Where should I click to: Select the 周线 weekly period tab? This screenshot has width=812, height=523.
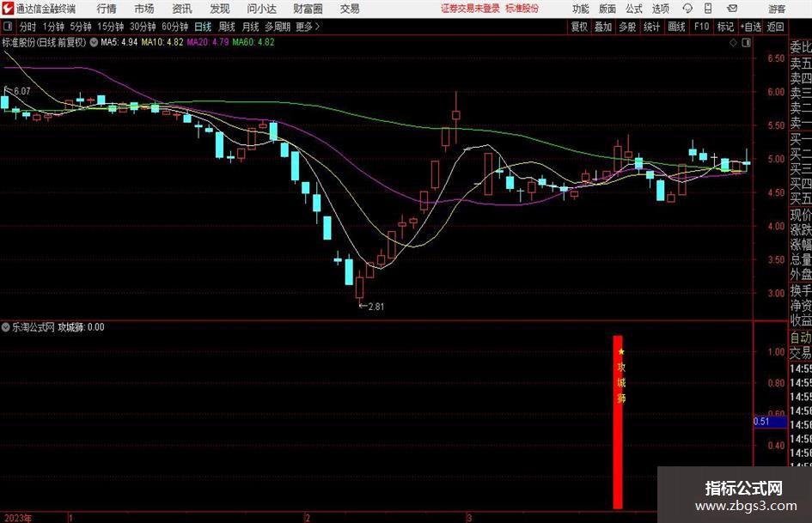tap(227, 27)
